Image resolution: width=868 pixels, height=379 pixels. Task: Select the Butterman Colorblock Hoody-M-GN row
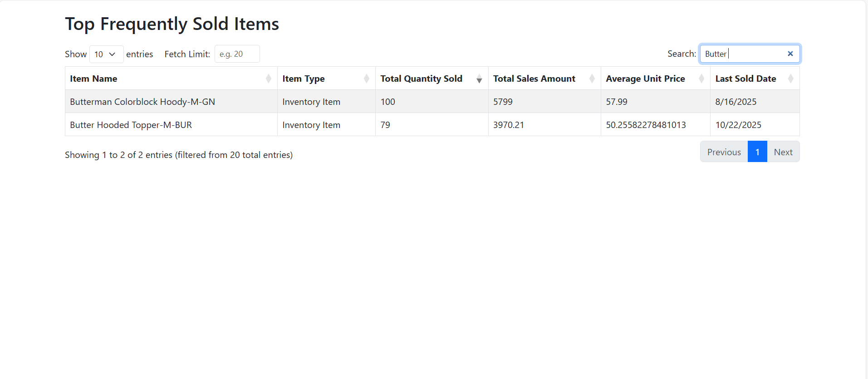click(x=142, y=102)
